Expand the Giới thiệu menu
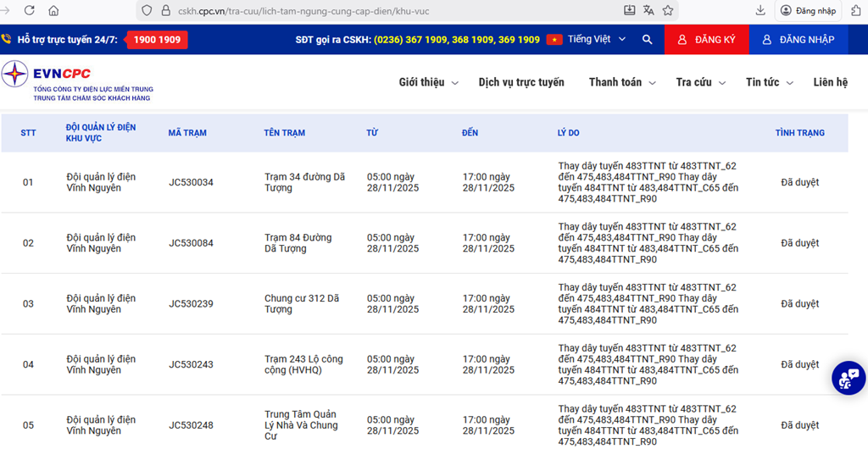The width and height of the screenshot is (868, 449). pyautogui.click(x=428, y=82)
